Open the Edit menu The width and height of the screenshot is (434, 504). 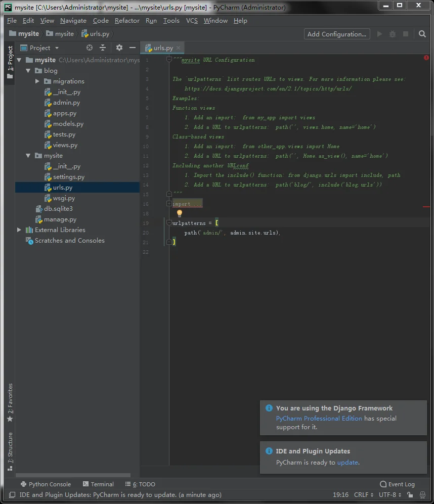coord(28,21)
